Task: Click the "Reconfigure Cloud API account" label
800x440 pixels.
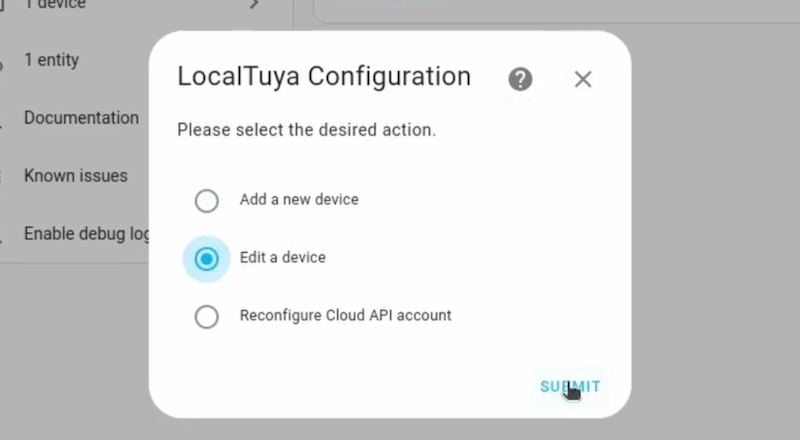Action: click(346, 315)
